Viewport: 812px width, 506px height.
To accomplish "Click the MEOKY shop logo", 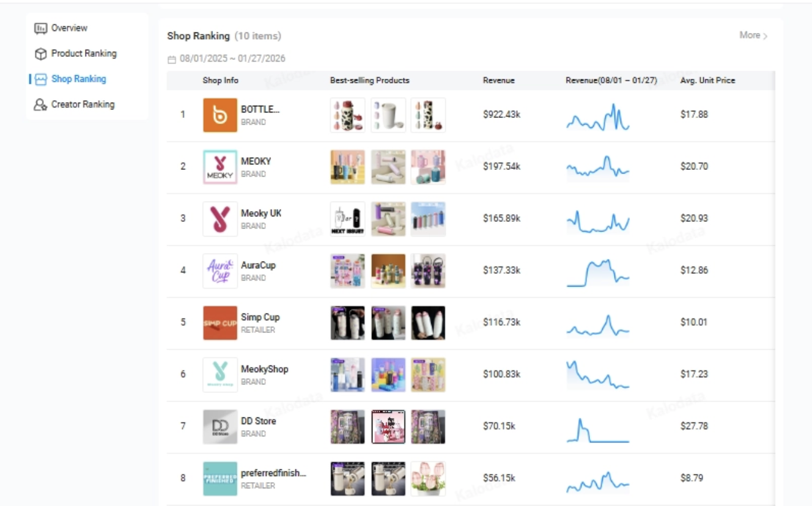I will coord(220,167).
